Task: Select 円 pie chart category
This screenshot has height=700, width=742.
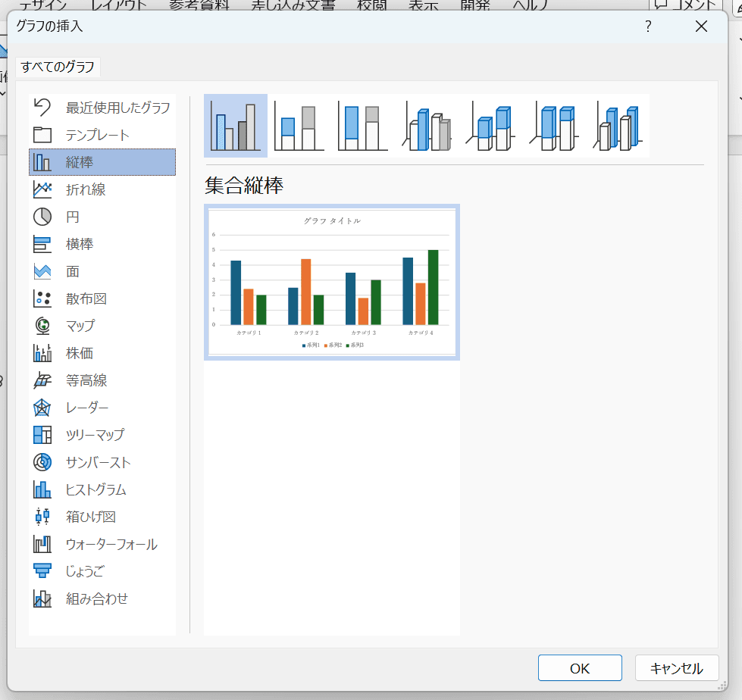Action: pyautogui.click(x=73, y=217)
